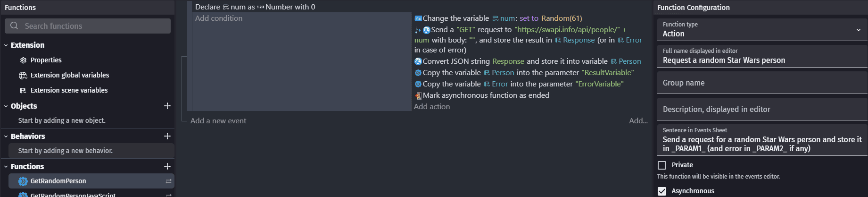Collapse the Extension section

6,45
